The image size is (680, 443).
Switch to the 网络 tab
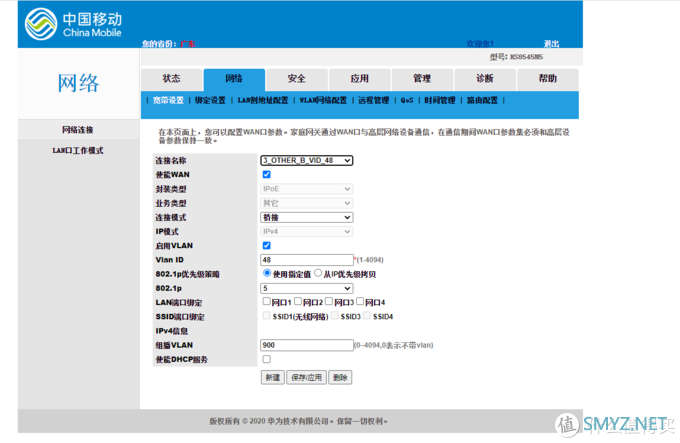click(234, 79)
